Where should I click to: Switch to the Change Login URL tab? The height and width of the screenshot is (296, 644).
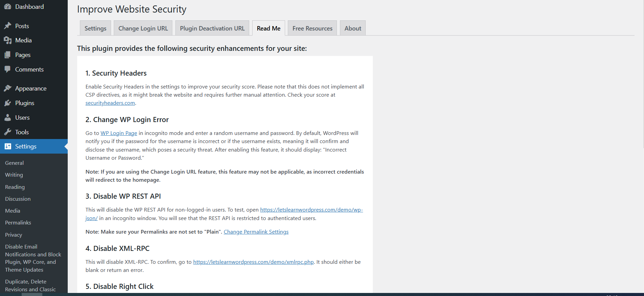pyautogui.click(x=143, y=28)
